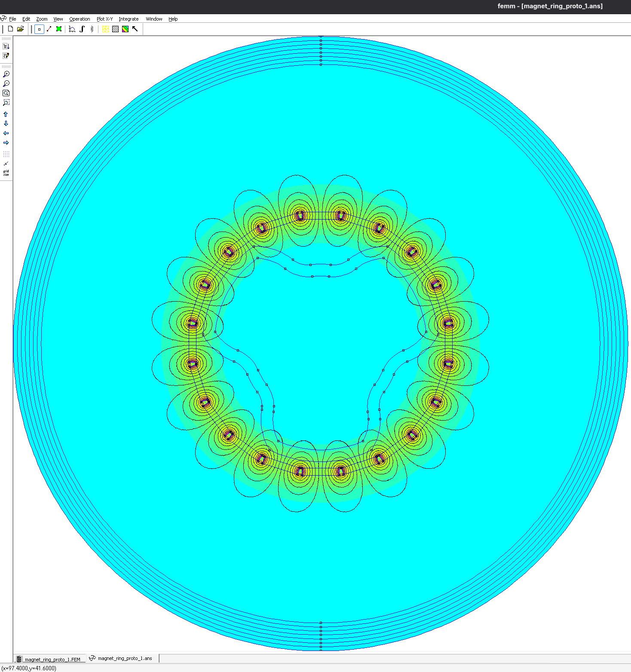Open the Zoom menu

point(42,19)
